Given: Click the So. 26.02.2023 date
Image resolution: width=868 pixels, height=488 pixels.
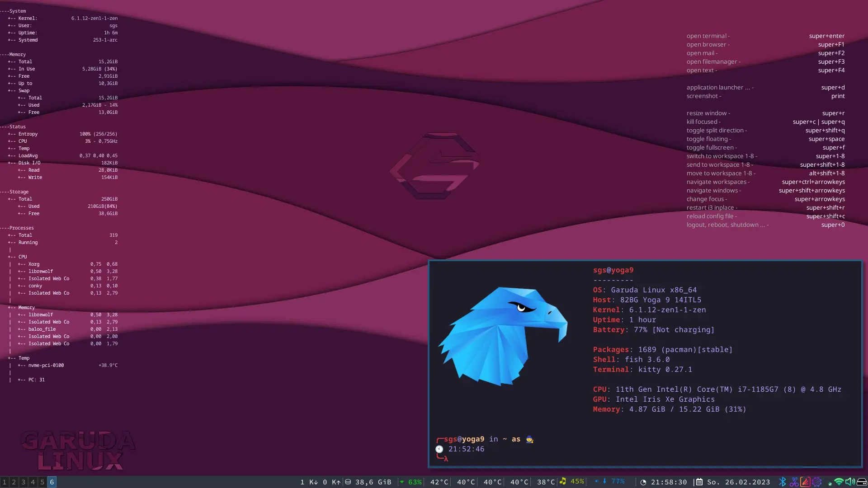Looking at the screenshot, I should click(738, 482).
